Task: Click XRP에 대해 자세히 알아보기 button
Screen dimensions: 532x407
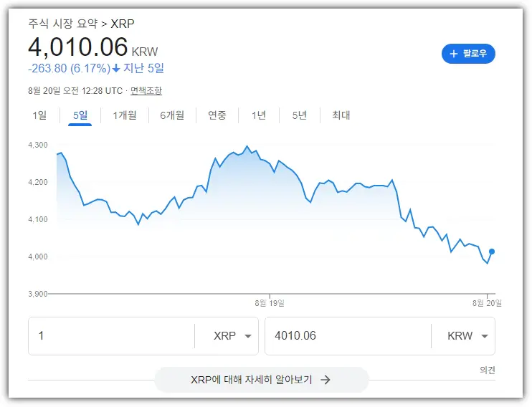Action: tap(261, 380)
